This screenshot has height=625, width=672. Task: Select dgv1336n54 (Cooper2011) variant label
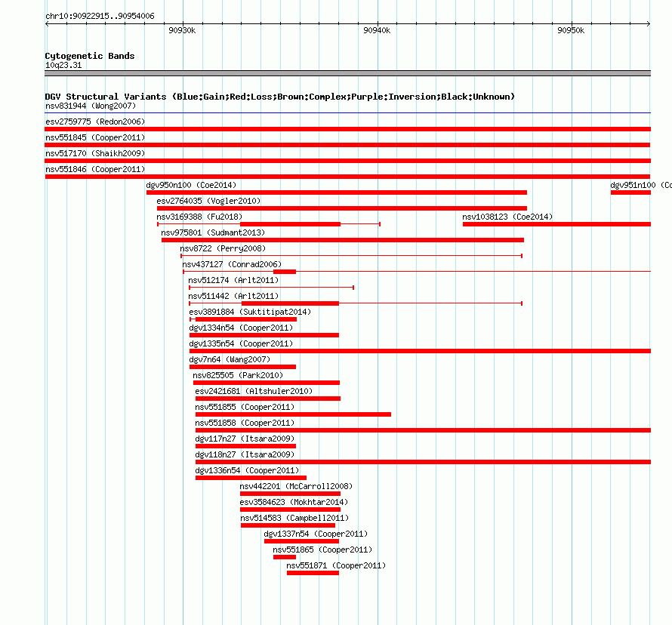(x=247, y=470)
